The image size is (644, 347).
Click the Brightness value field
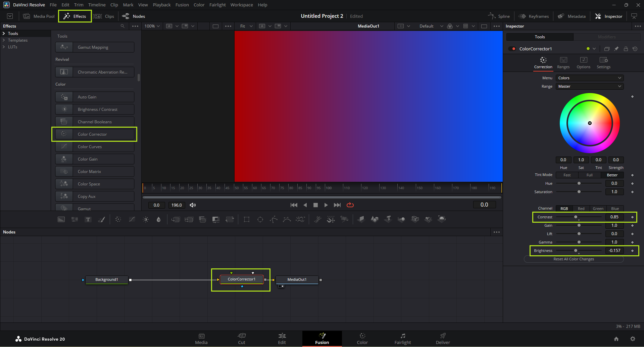(x=614, y=251)
